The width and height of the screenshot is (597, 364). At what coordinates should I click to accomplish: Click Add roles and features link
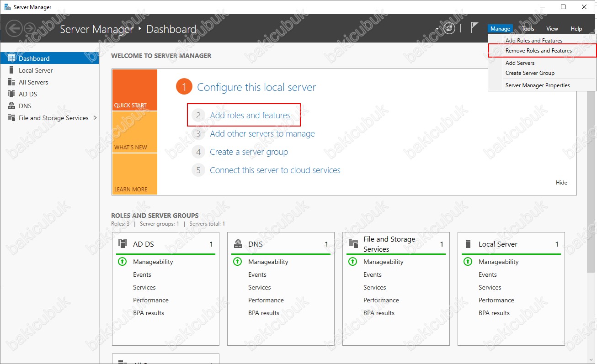pos(250,116)
